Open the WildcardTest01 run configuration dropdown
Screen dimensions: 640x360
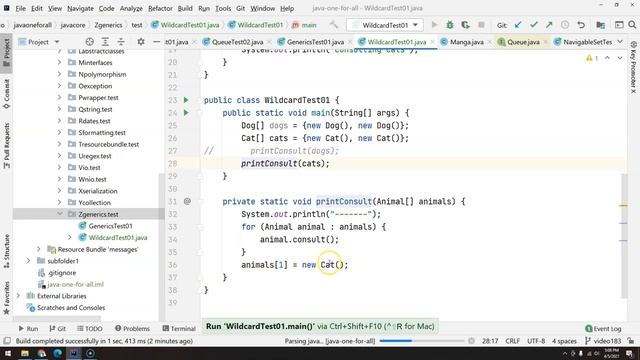[385, 25]
